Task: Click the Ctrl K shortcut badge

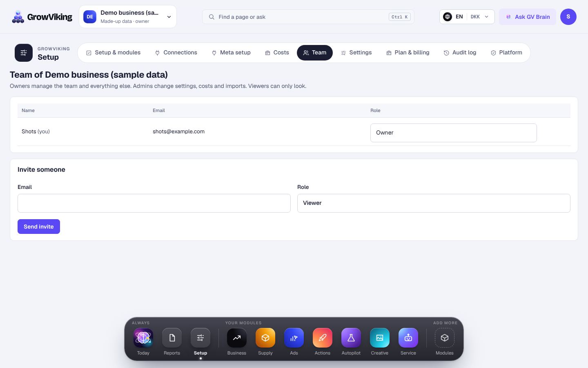Action: point(400,17)
